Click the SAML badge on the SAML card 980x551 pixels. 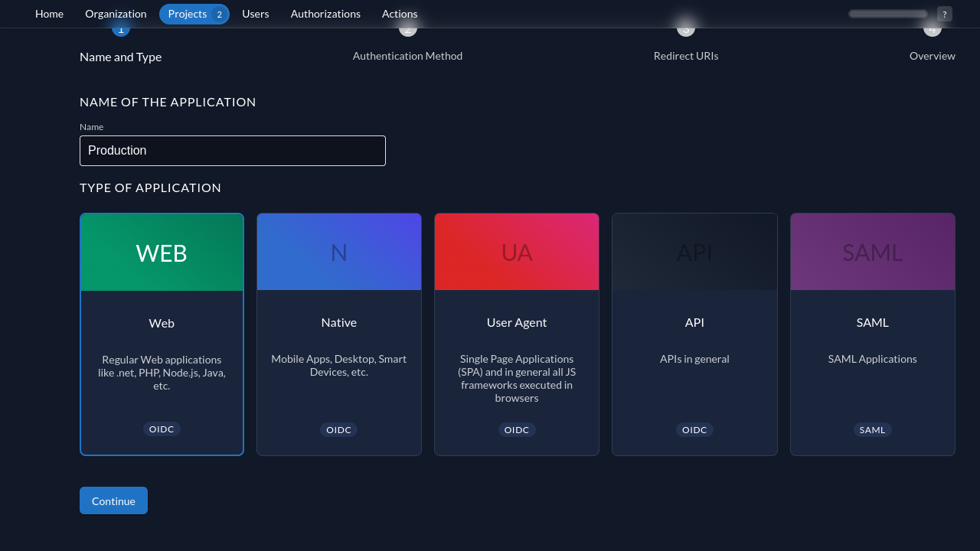point(872,429)
